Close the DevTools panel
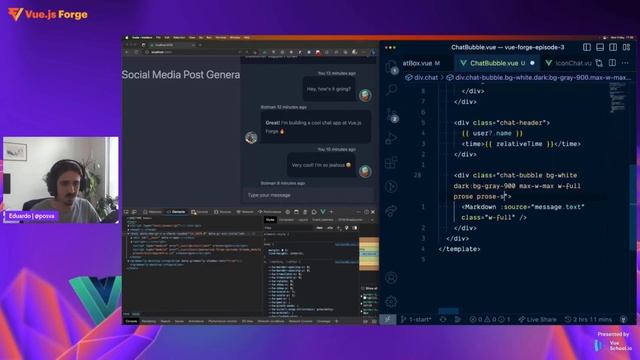 coord(373,212)
